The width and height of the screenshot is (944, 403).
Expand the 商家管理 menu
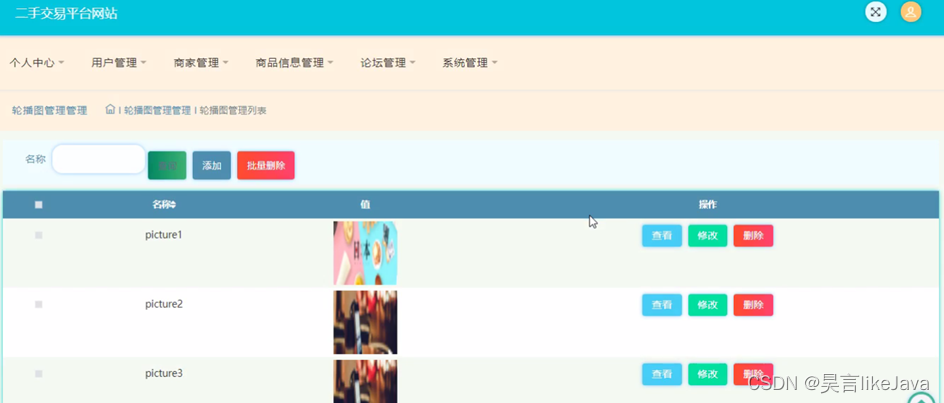200,63
